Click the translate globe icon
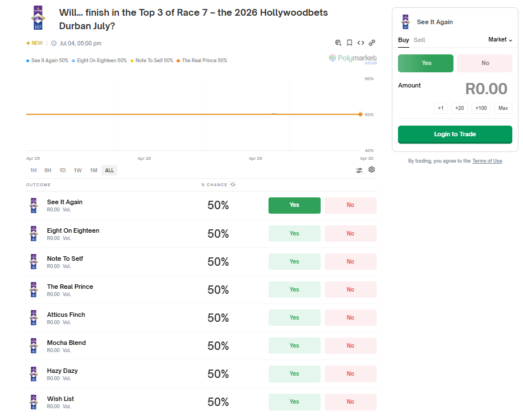 pyautogui.click(x=338, y=43)
